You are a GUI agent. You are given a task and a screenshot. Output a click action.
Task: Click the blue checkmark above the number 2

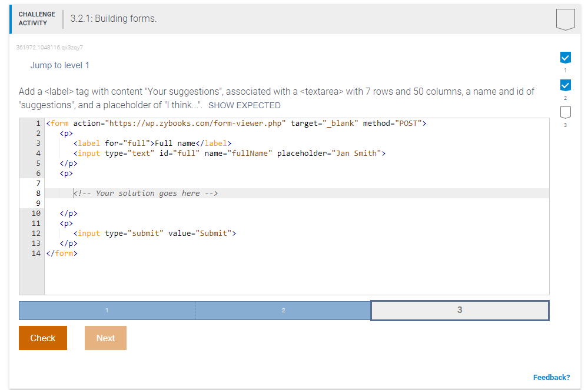click(565, 85)
